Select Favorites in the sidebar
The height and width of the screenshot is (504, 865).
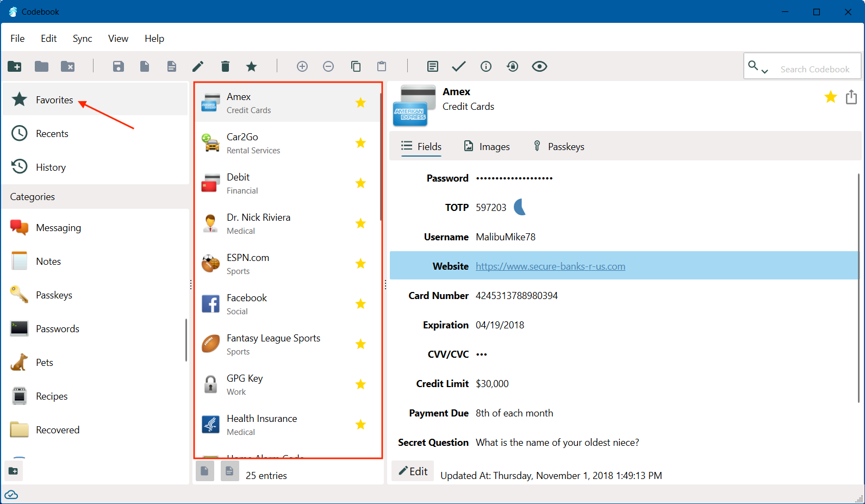point(95,99)
